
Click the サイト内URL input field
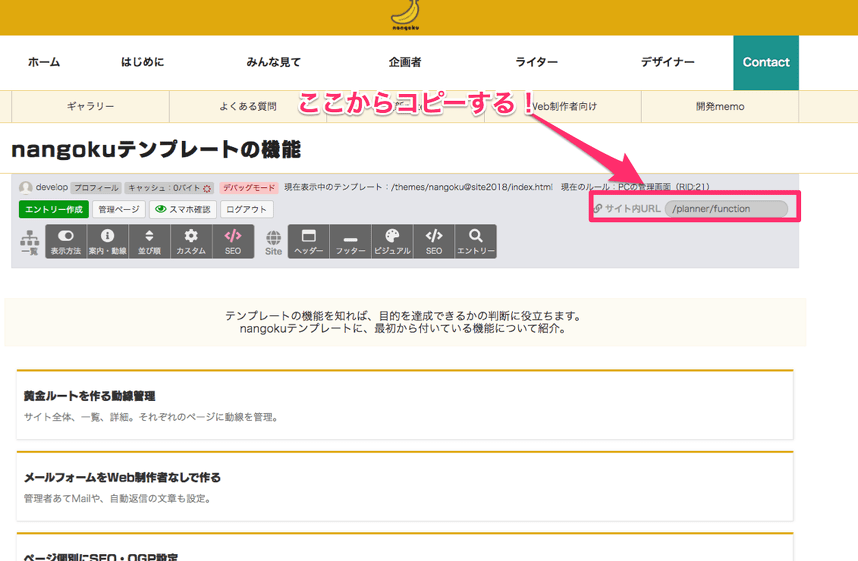726,209
